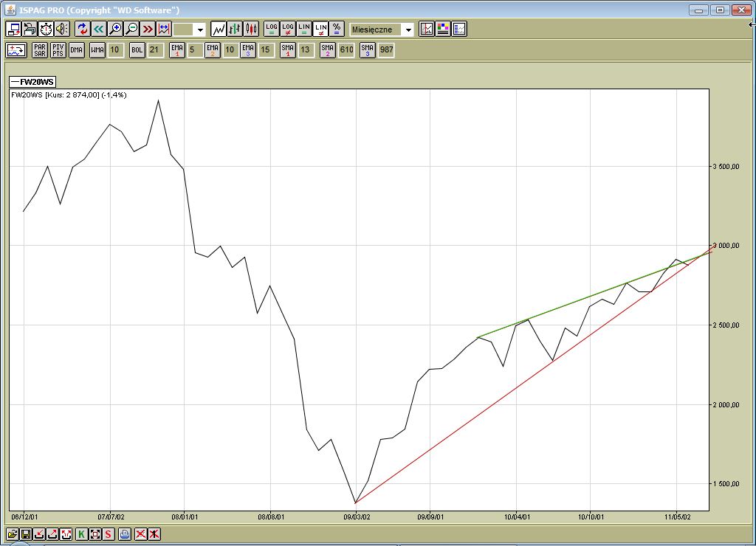Click the export arrow-up tray icon
Viewport: 756px width, 546px height.
[x=52, y=534]
